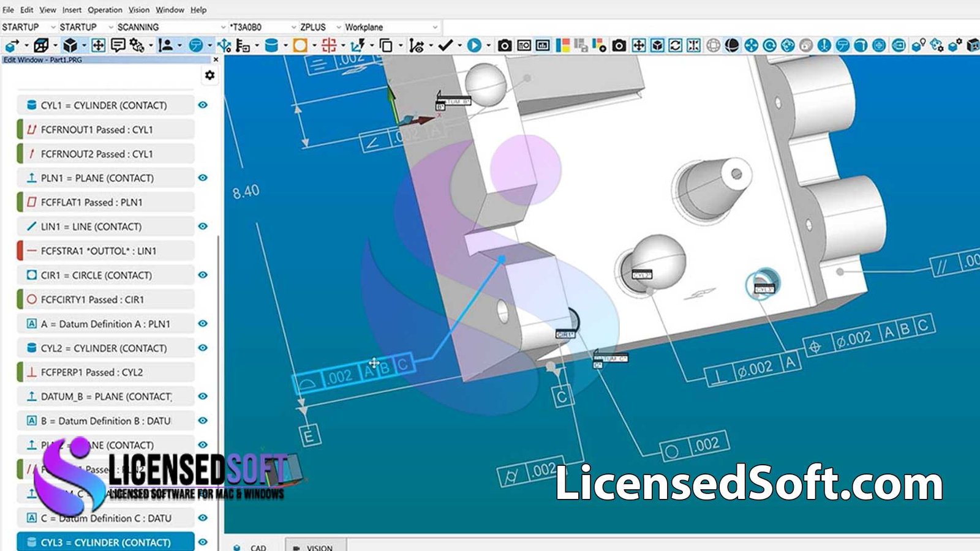Toggle visibility eye for CYL2 cylinder
The height and width of the screenshot is (551, 980).
[x=203, y=348]
